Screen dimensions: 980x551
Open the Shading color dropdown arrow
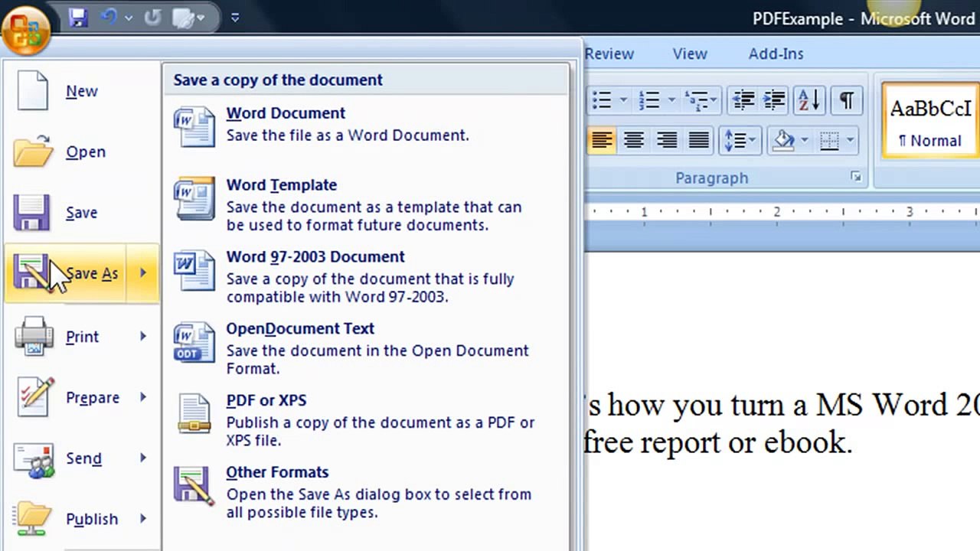pos(804,140)
